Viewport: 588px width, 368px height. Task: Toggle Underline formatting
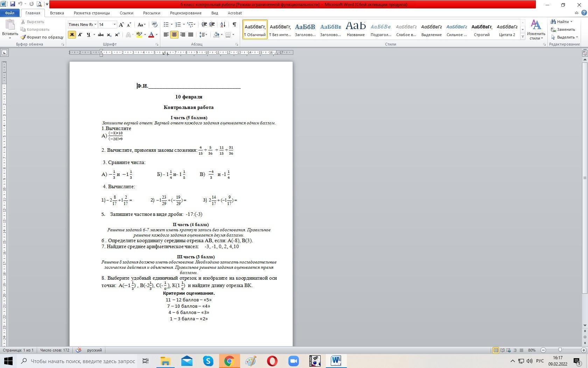click(88, 35)
